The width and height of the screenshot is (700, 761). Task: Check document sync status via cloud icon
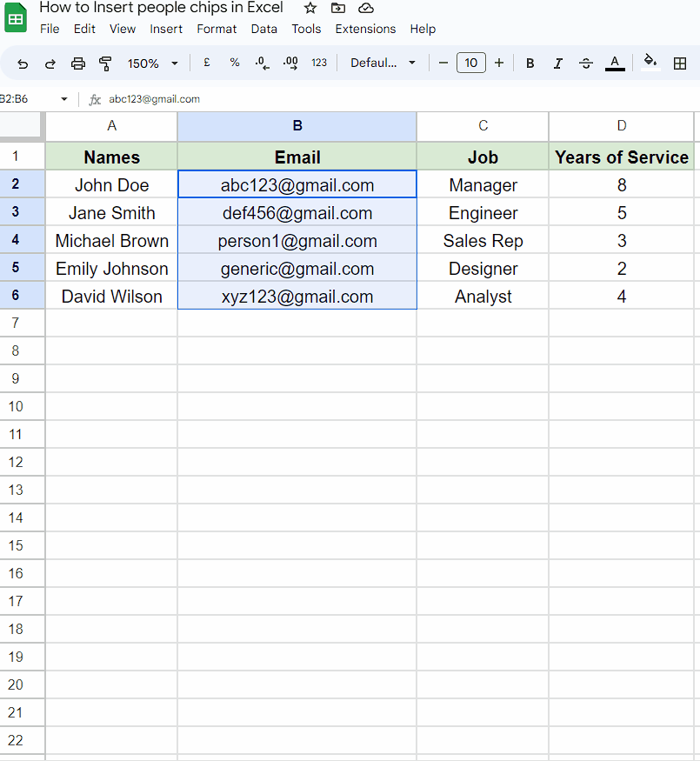[x=365, y=8]
